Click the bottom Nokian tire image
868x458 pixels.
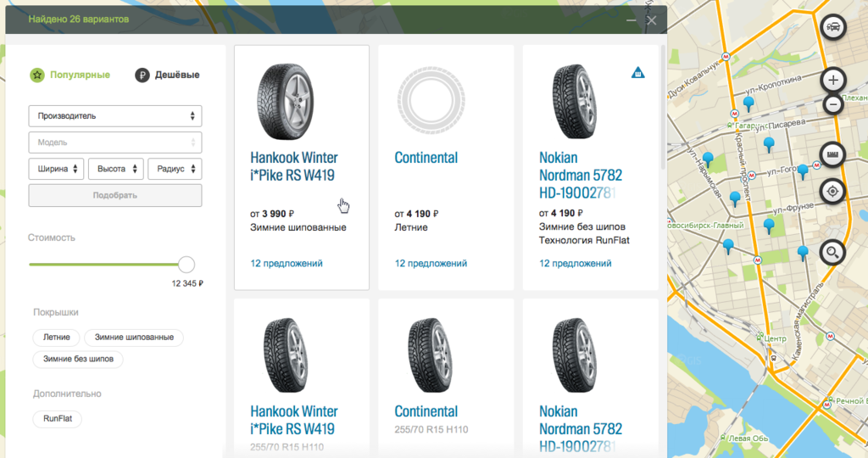pyautogui.click(x=575, y=355)
